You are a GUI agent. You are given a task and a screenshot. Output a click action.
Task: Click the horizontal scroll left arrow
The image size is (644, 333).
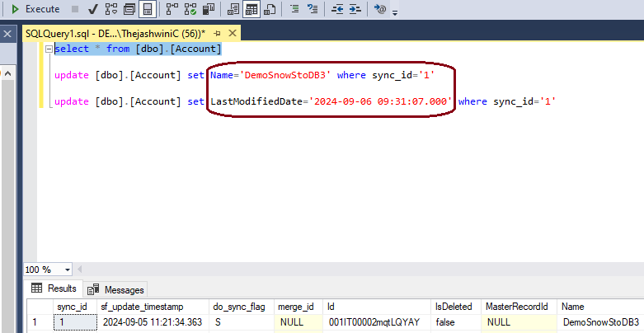(79, 270)
